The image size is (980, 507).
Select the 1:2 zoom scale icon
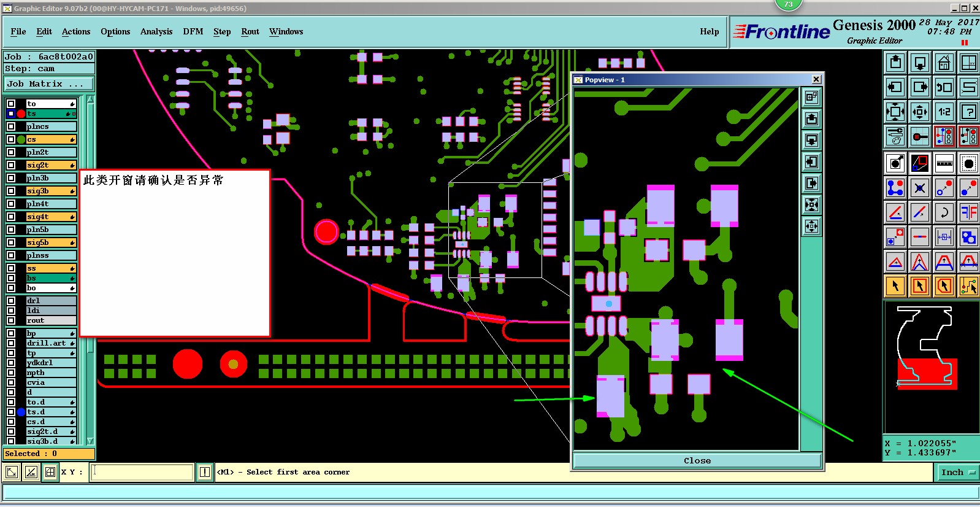click(944, 112)
